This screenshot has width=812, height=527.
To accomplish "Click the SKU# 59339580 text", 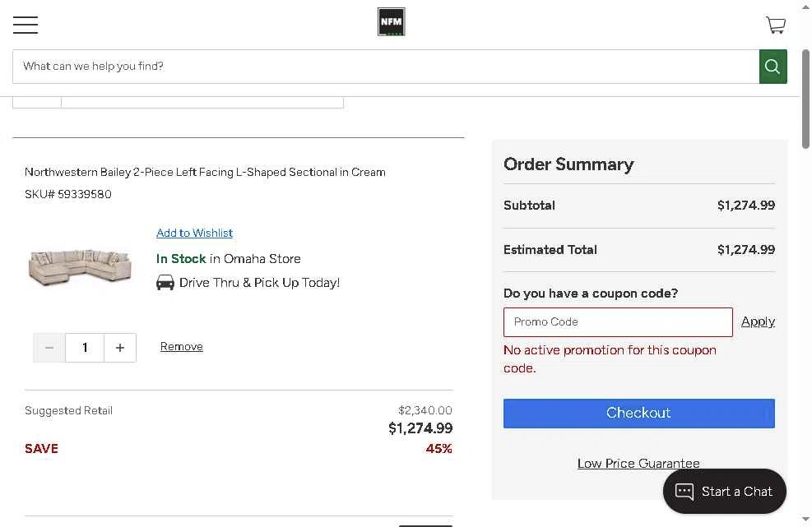I will coord(67,194).
